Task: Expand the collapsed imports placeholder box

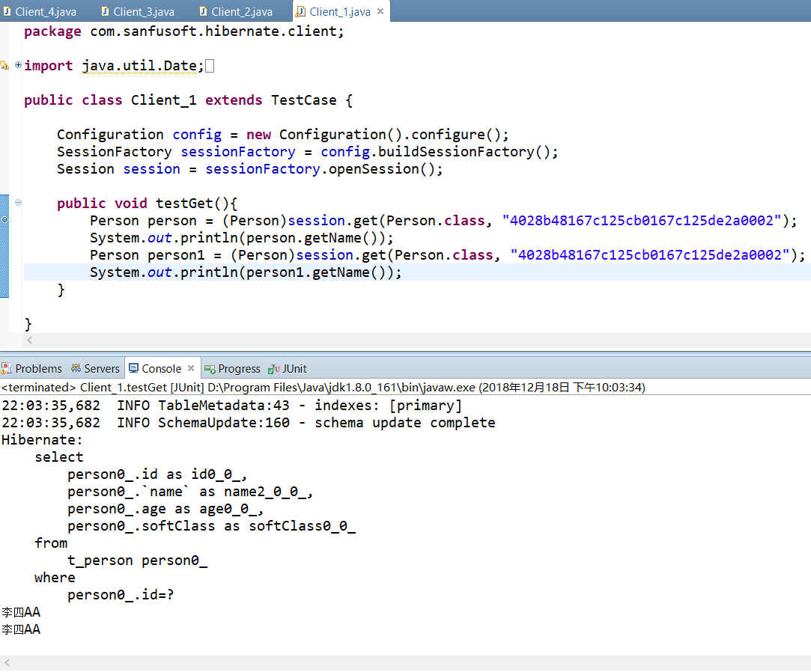Action: [x=210, y=66]
